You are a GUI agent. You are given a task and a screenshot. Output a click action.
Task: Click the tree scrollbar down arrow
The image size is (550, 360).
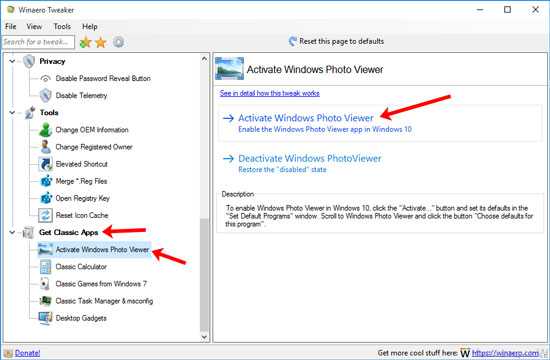tap(204, 337)
